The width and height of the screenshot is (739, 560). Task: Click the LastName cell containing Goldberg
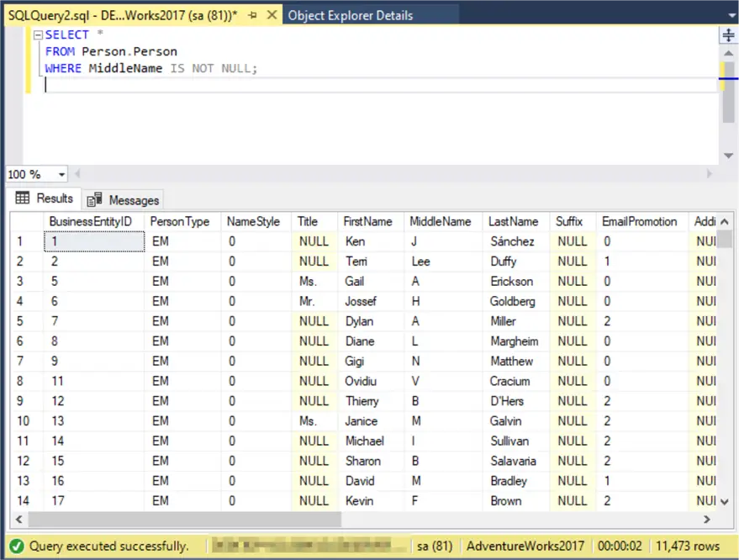coord(513,301)
